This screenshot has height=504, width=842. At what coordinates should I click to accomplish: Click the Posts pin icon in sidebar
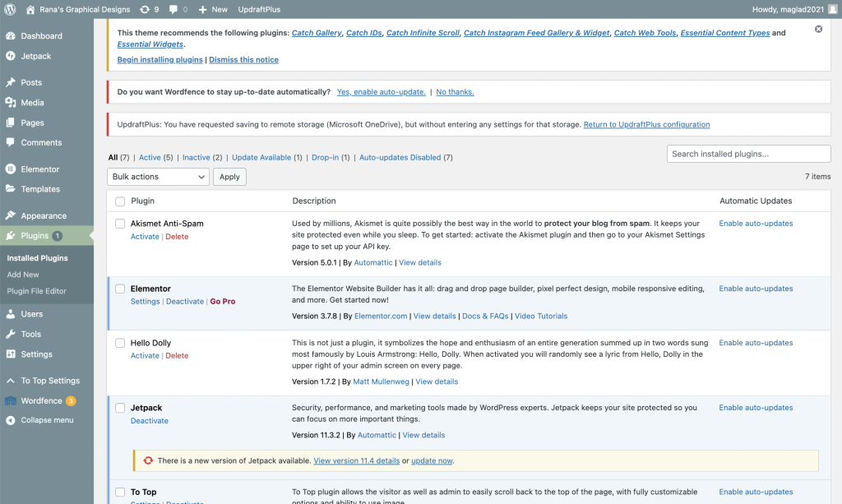click(x=10, y=82)
